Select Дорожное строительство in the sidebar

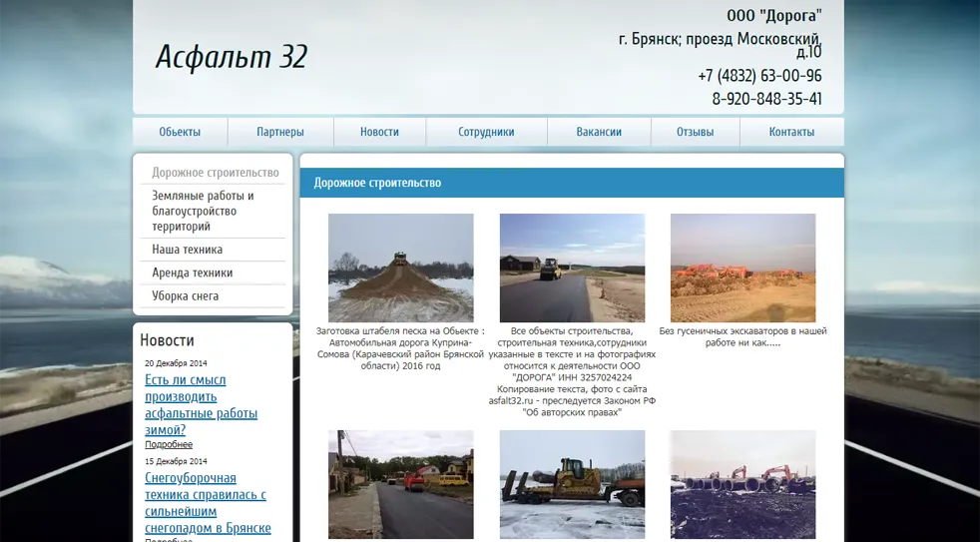tap(215, 173)
